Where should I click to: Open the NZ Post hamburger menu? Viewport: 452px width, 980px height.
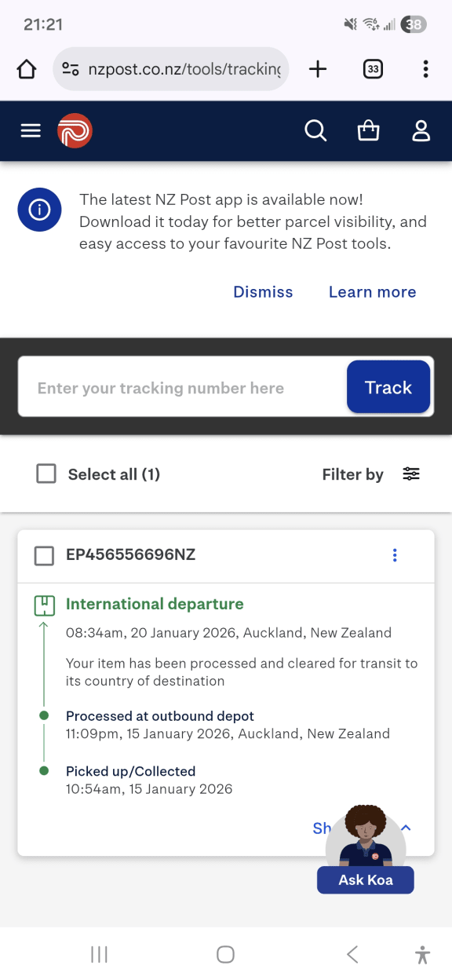[x=30, y=130]
